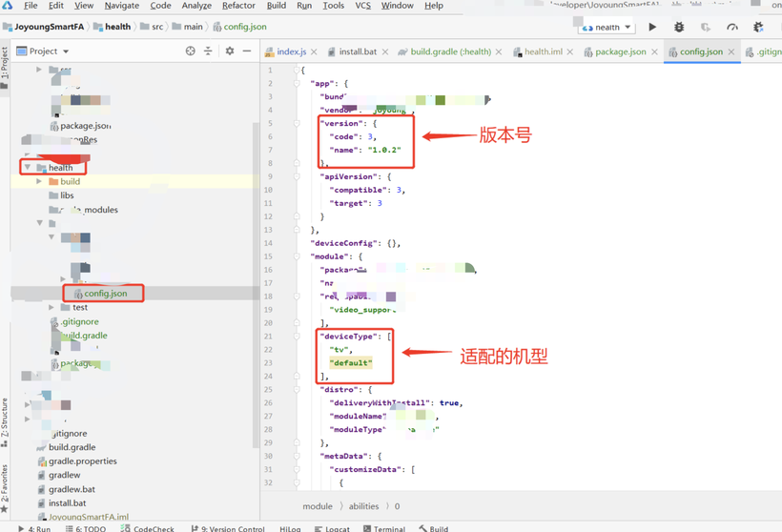
Task: Close the package.json editor tab
Action: pos(654,51)
